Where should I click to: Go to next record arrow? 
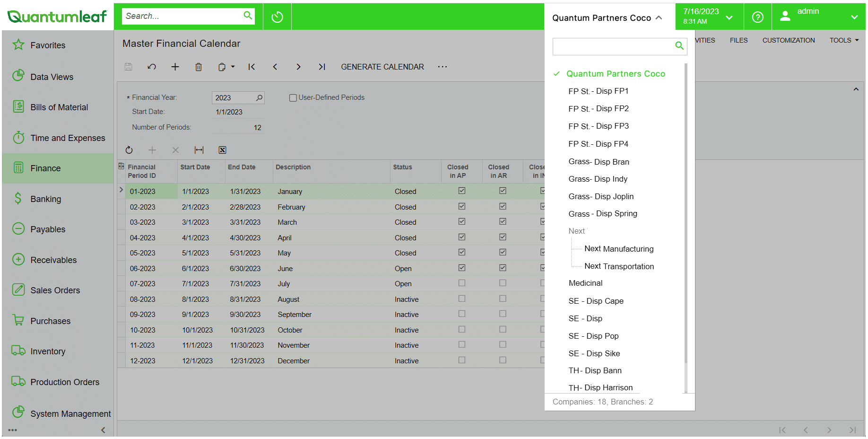(x=298, y=67)
